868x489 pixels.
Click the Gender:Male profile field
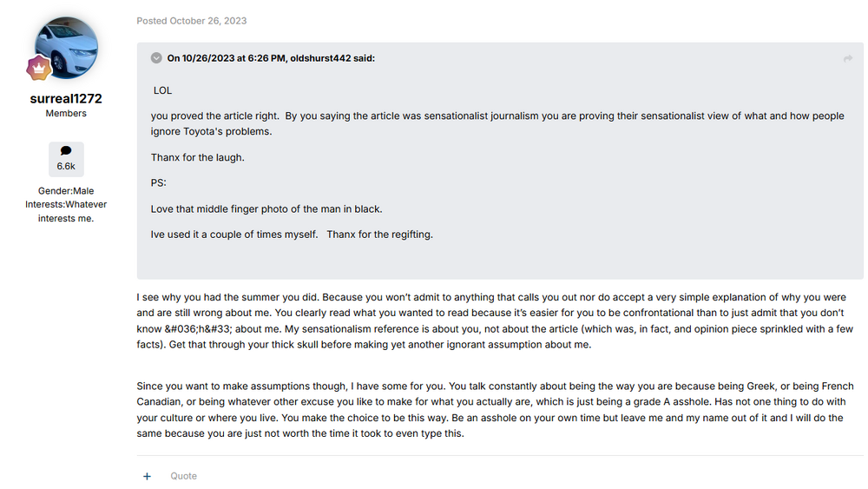coord(66,191)
